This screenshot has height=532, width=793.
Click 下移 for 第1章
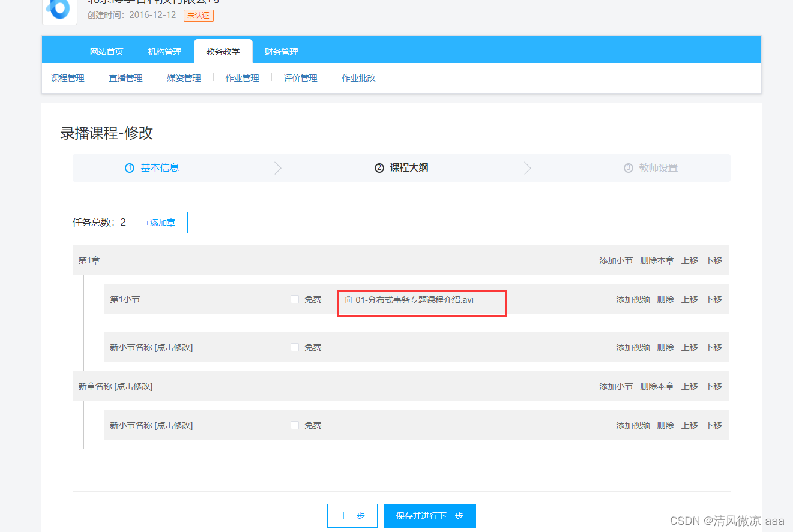[714, 260]
